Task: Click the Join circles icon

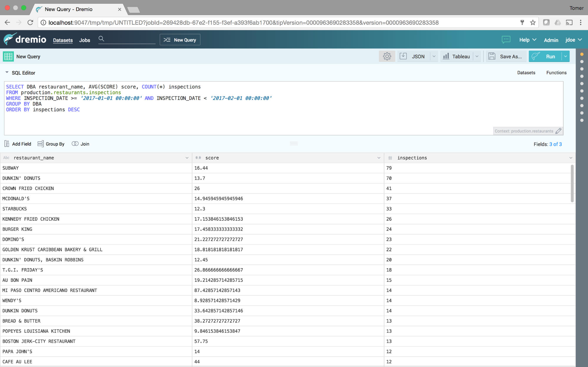Action: [75, 144]
